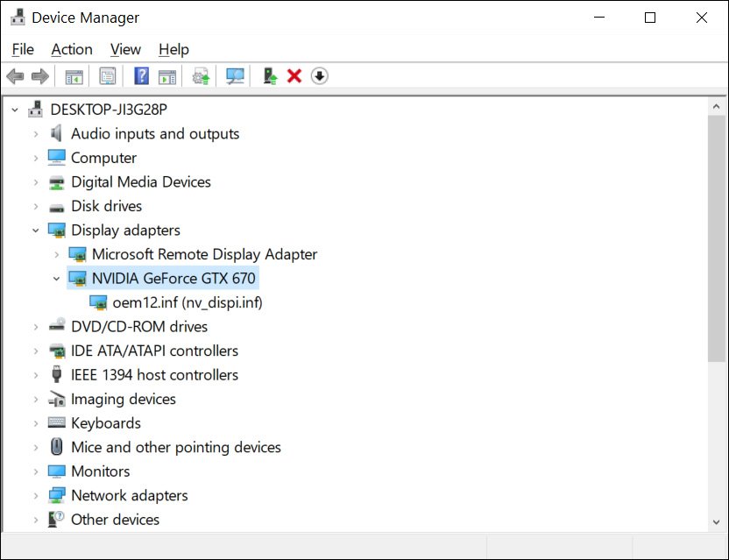Open the File menu
This screenshot has width=729, height=560.
[23, 49]
